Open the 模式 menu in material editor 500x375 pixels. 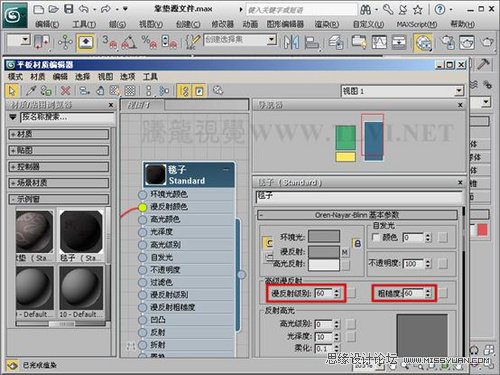(x=15, y=77)
